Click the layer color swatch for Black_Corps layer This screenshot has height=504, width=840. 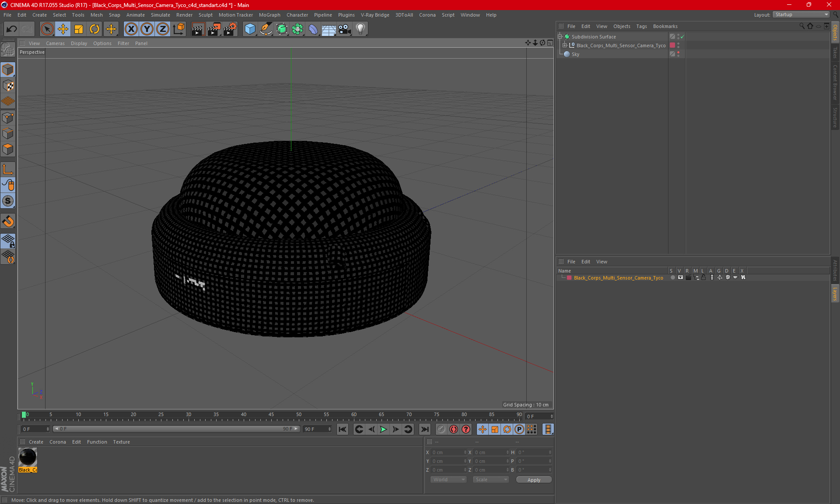(x=569, y=278)
